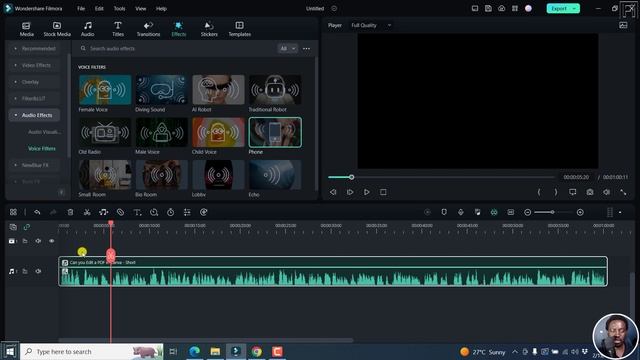Click the player progress slider handle
Viewport: 640px width, 360px height.
coord(351,177)
